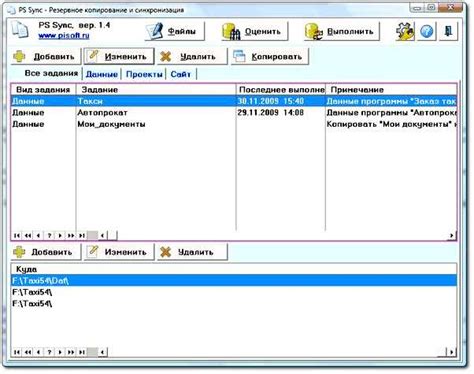The image size is (474, 374).
Task: Open help with the question mark icon
Action: click(x=426, y=31)
